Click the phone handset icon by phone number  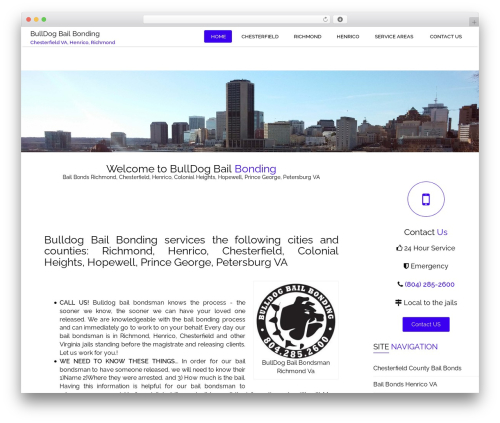tap(400, 284)
